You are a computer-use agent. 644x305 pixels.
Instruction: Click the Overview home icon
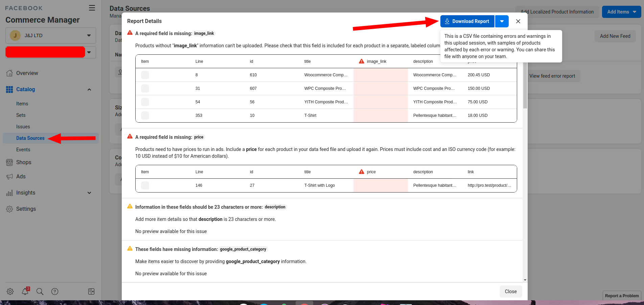pos(9,73)
